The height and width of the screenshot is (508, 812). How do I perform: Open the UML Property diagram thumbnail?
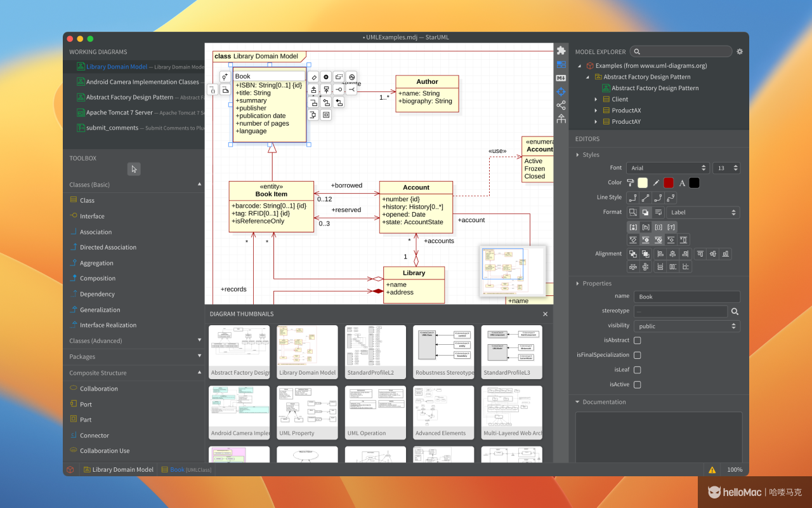307,413
